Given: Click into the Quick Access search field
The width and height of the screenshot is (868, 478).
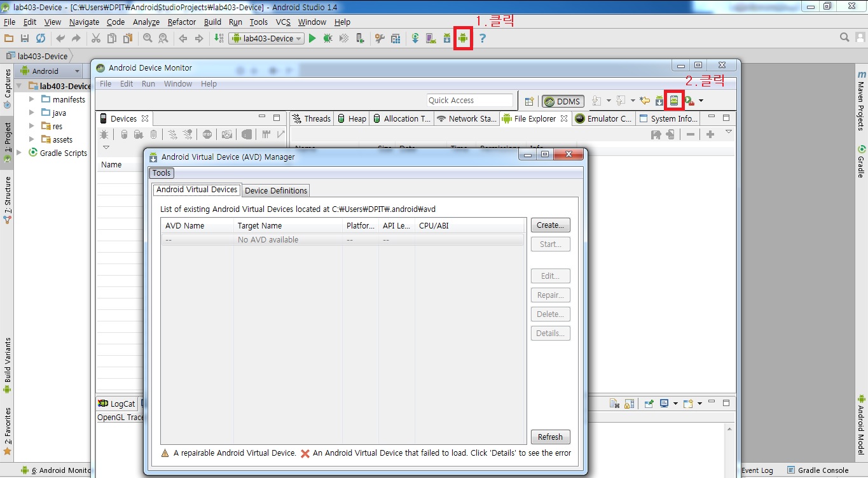Looking at the screenshot, I should 469,101.
